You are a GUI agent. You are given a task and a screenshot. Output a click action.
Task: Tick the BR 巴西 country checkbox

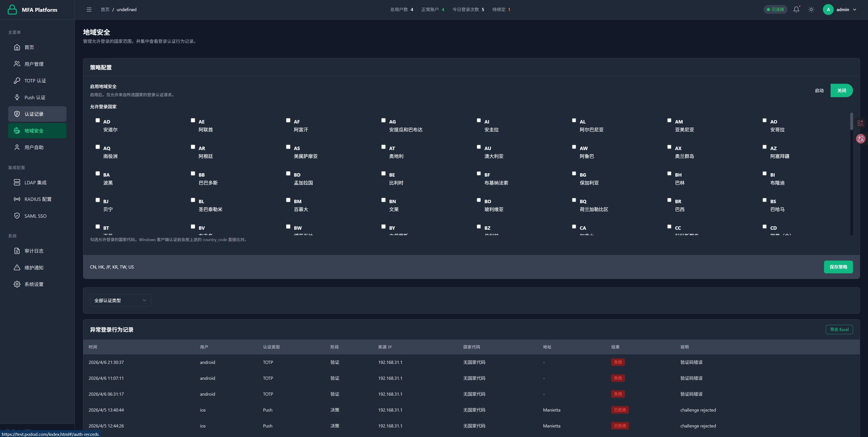(x=669, y=200)
